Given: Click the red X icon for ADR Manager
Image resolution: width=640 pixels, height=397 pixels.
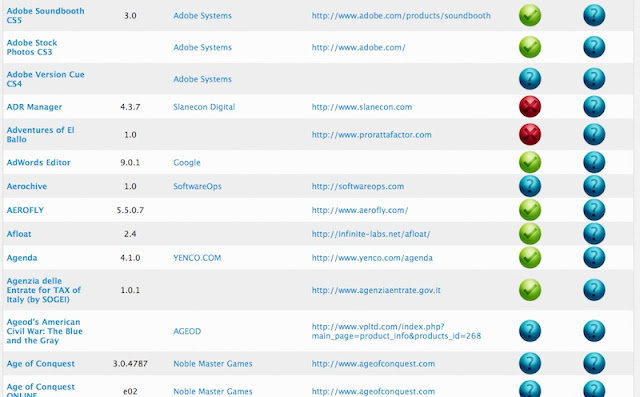Looking at the screenshot, I should (530, 106).
